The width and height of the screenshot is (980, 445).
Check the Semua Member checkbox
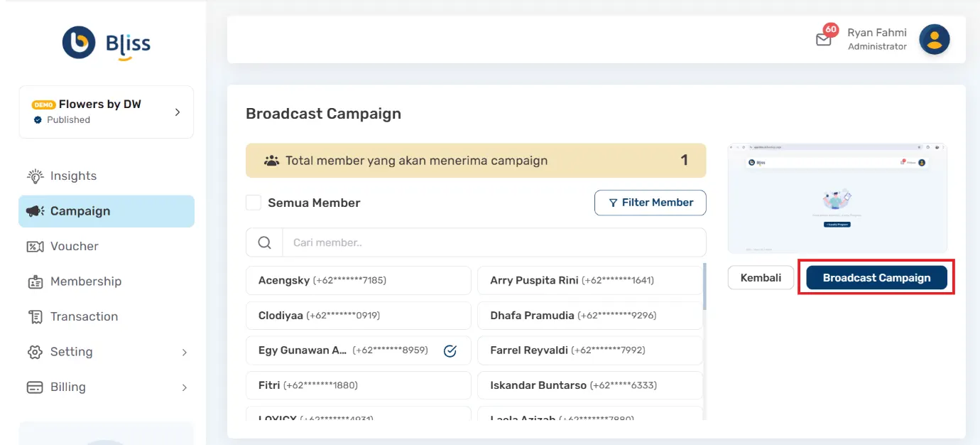coord(254,203)
